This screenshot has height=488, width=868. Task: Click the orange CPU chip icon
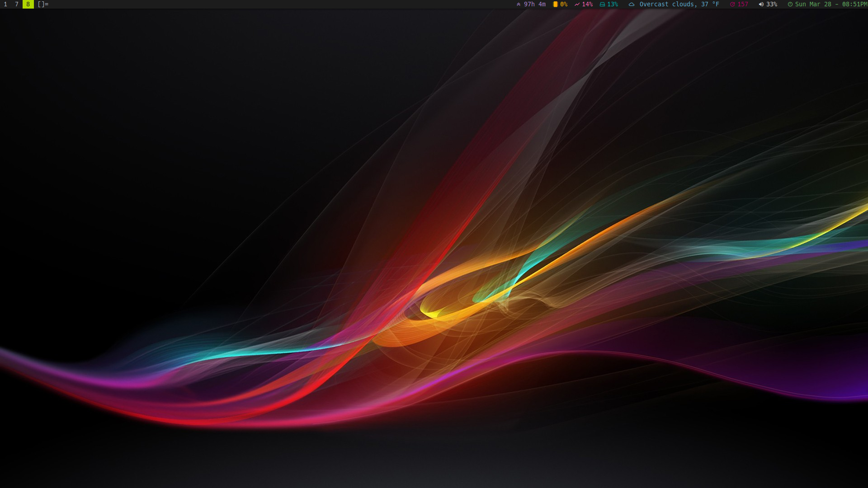coord(555,4)
